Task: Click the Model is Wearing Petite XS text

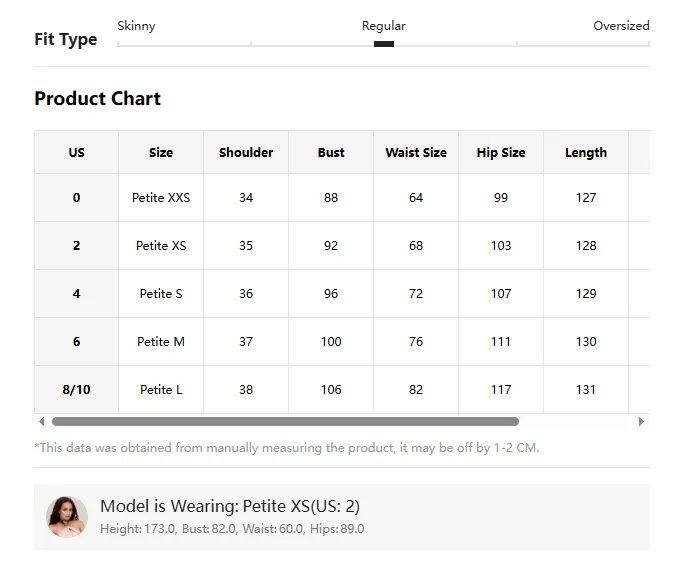Action: point(230,506)
